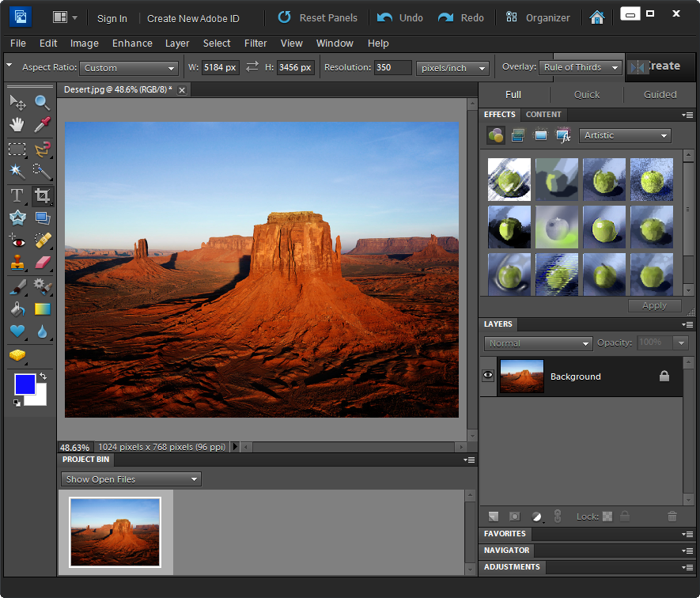This screenshot has height=598, width=700.
Task: Select the Zoom magnifier tool
Action: coord(42,102)
